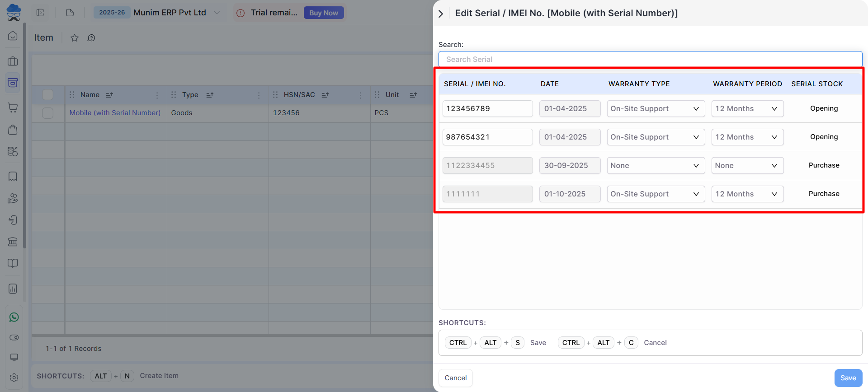
Task: Open the bank icon in sidebar
Action: tap(13, 242)
